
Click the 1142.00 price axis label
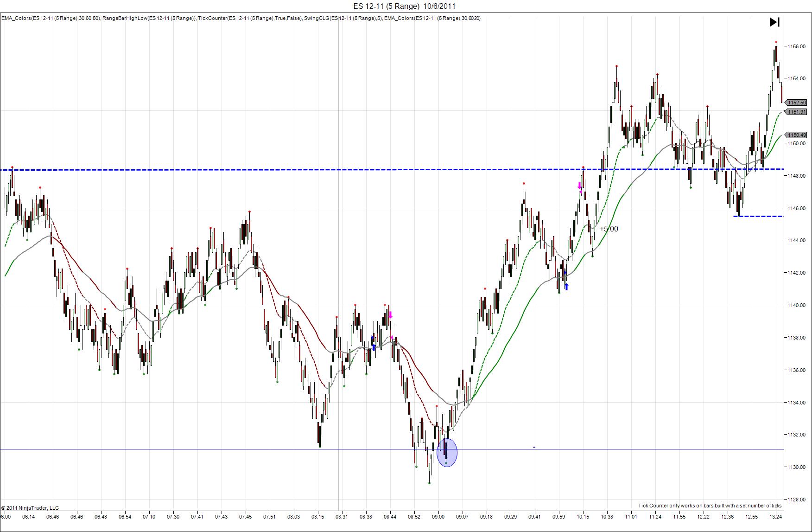797,273
